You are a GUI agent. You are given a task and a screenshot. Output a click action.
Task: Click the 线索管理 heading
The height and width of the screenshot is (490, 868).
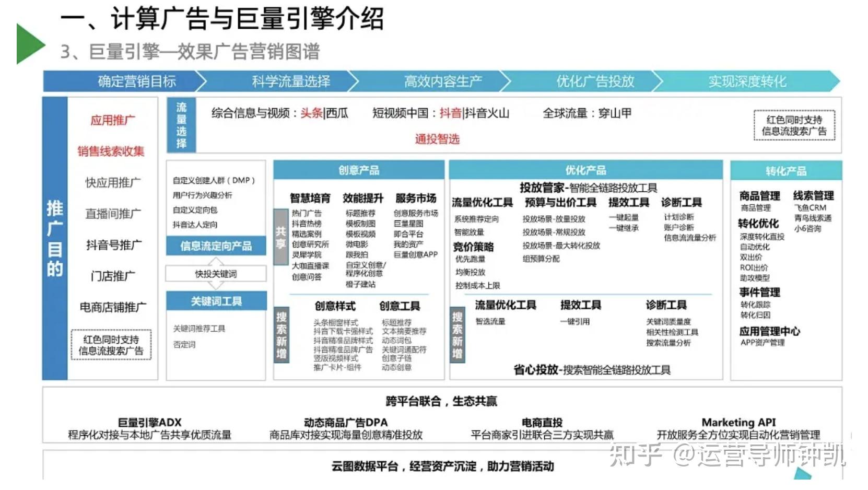[x=814, y=196]
